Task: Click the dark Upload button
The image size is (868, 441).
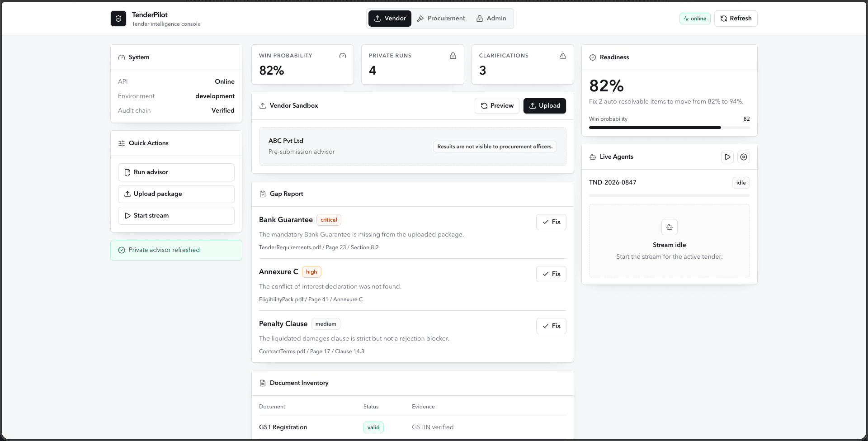Action: tap(544, 106)
